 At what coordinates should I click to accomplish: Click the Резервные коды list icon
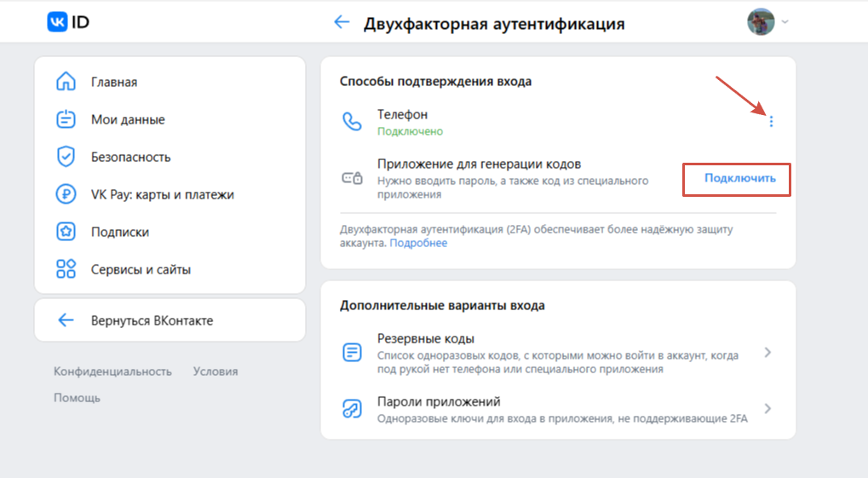352,352
